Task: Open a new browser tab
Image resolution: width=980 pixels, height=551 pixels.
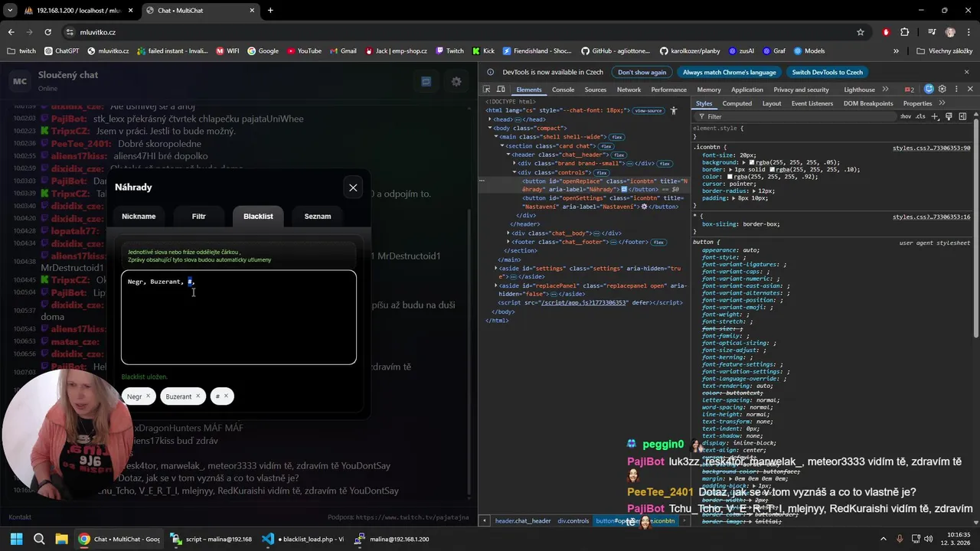Action: 270,11
